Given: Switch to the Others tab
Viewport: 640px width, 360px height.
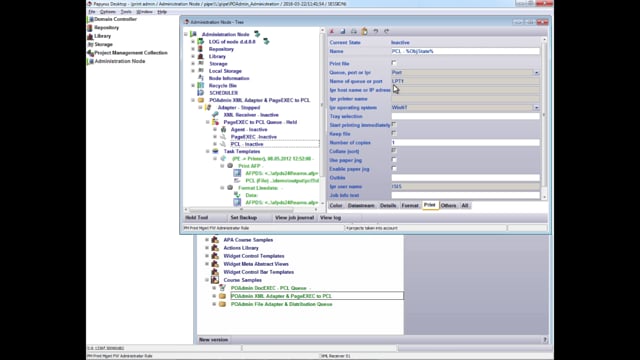Looking at the screenshot, I should coord(448,206).
